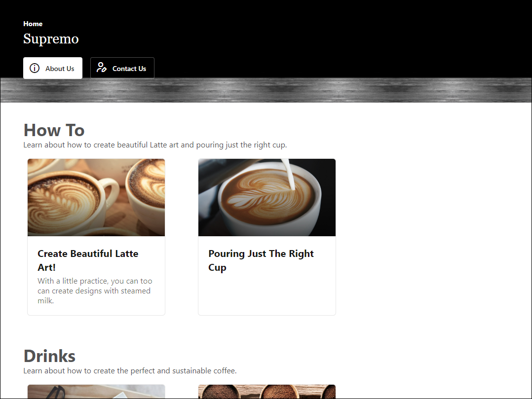Click the Home breadcrumb link
The height and width of the screenshot is (399, 532).
[33, 24]
